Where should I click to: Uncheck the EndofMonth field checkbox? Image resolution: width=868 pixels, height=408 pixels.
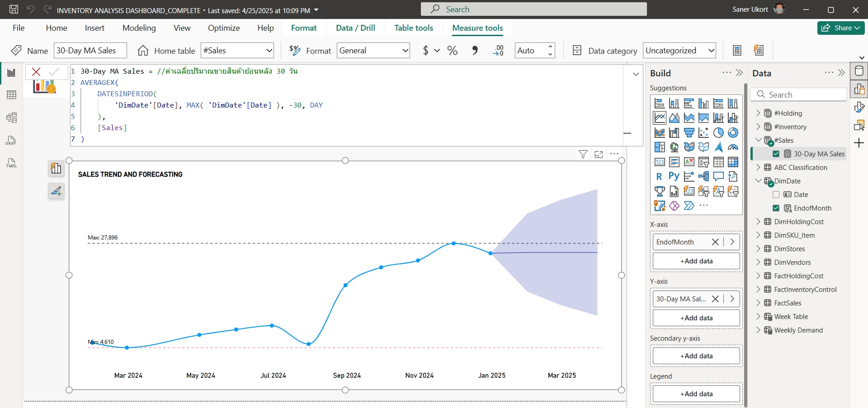pos(776,208)
